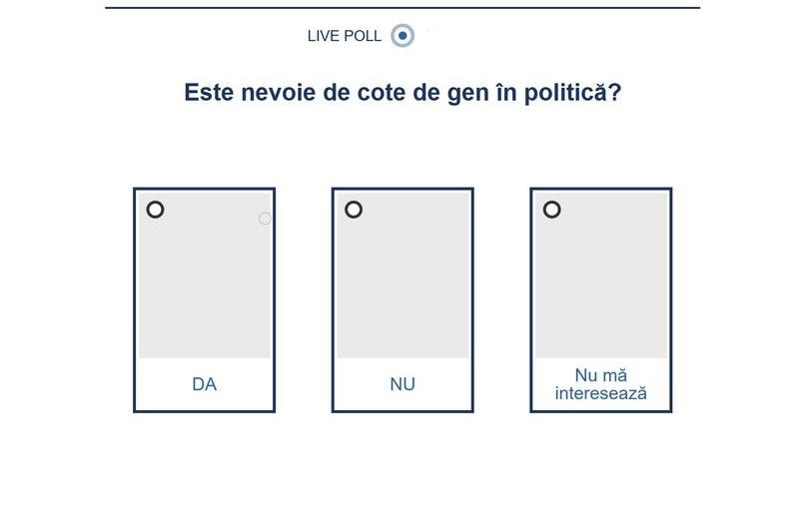Viewport: 799px width, 532px height.
Task: Click the word 'gen' in the question
Action: (x=458, y=93)
